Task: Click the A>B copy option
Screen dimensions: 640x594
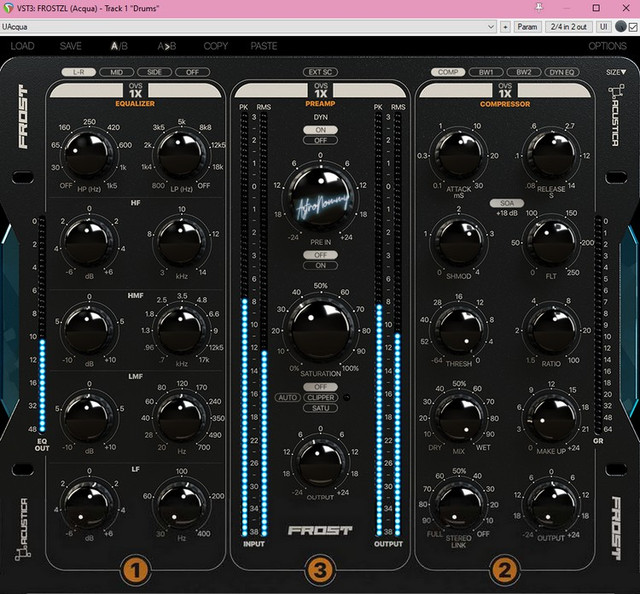Action: coord(167,46)
